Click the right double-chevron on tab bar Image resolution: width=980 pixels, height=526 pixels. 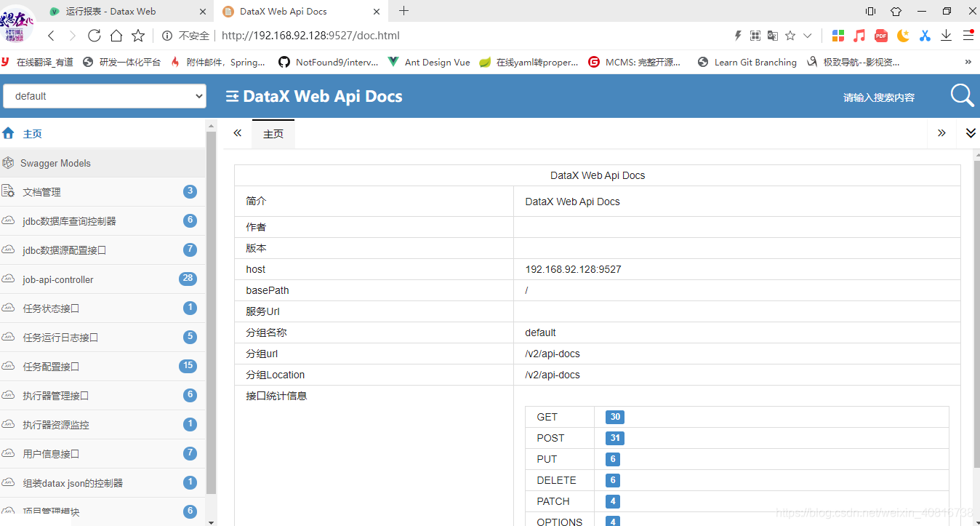[x=941, y=133]
